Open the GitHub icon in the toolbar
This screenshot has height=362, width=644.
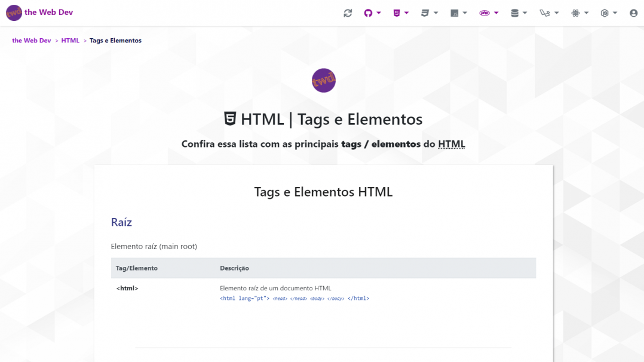369,12
